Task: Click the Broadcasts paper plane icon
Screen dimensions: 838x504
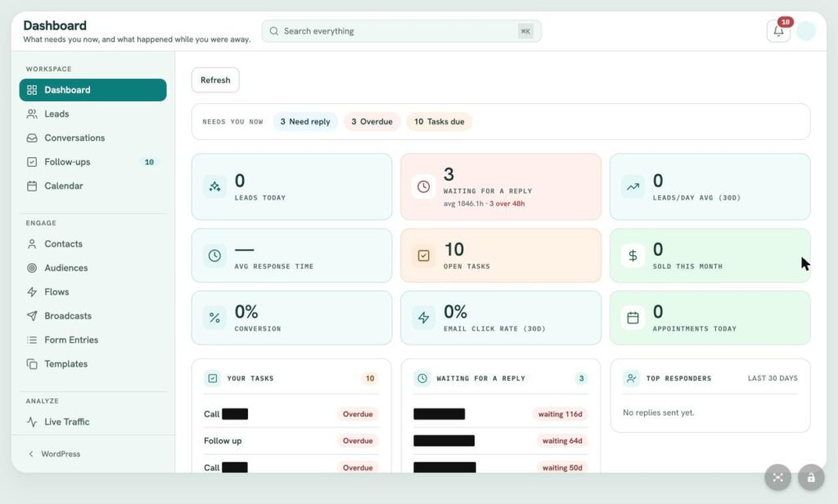Action: point(32,316)
